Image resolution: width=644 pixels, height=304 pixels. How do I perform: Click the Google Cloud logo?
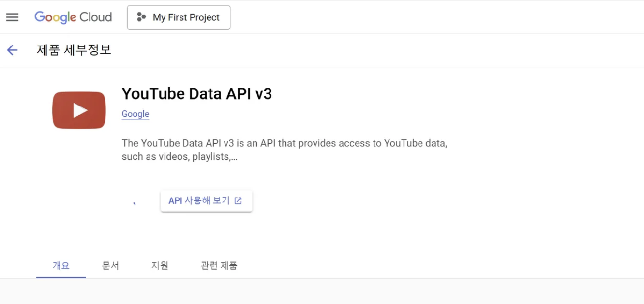73,17
